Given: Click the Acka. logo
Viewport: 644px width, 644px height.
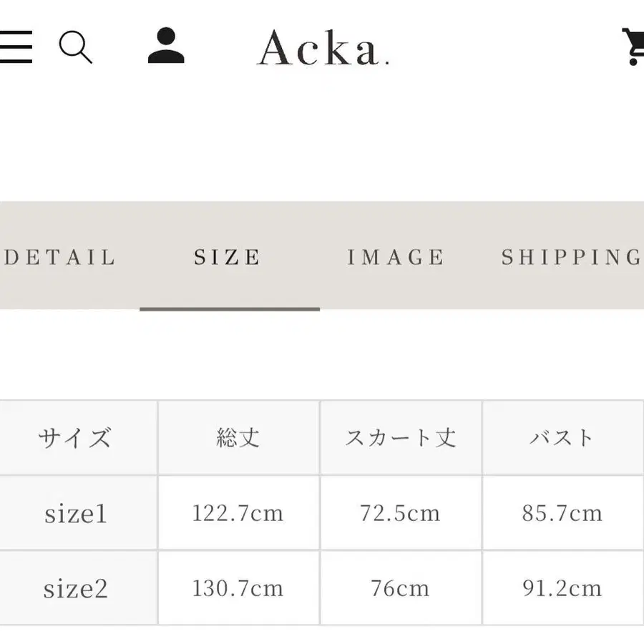Looking at the screenshot, I should click(323, 48).
